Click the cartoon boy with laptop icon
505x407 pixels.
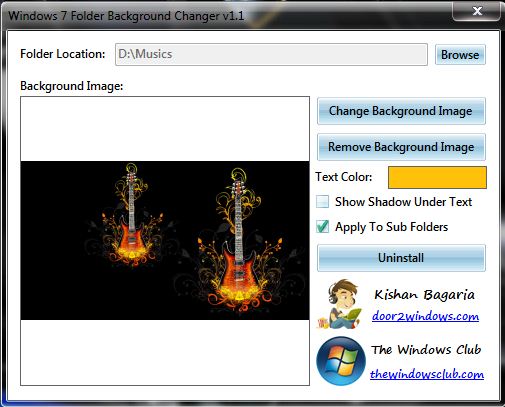(x=340, y=304)
